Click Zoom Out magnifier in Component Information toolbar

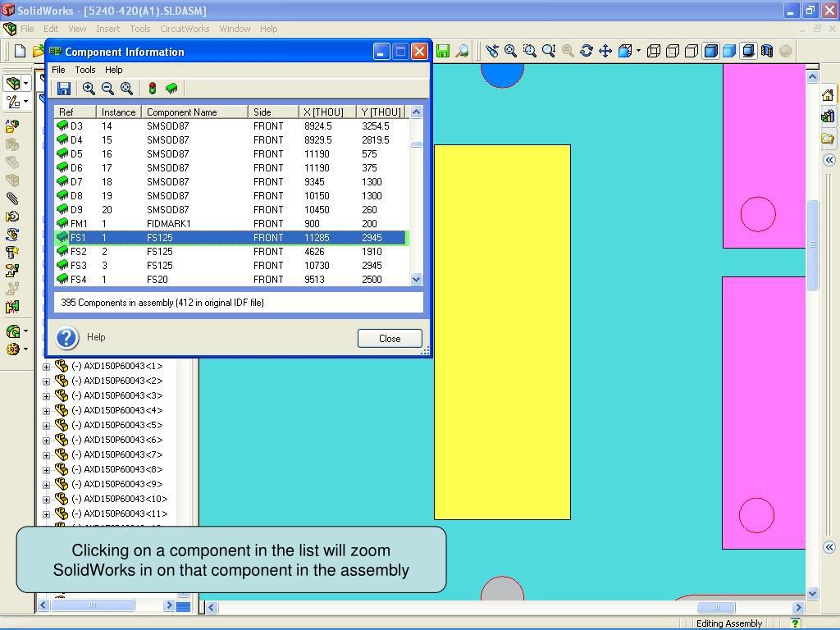[x=107, y=89]
